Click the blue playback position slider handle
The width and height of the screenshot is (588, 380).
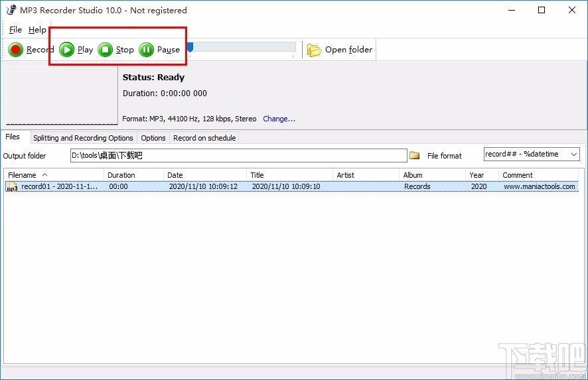[190, 47]
